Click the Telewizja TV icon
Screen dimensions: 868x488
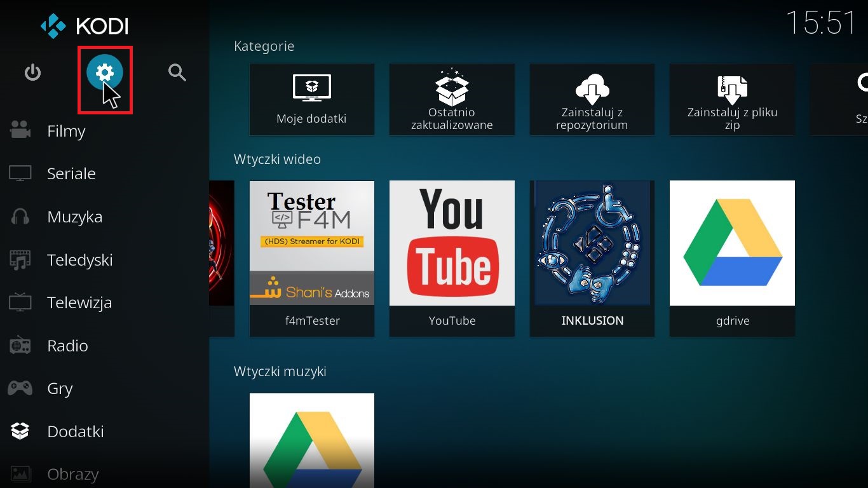[x=20, y=302]
